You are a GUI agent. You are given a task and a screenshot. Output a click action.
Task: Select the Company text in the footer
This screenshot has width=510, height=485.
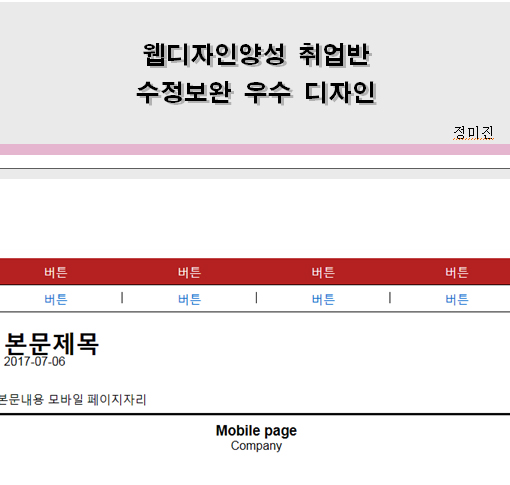pyautogui.click(x=256, y=446)
